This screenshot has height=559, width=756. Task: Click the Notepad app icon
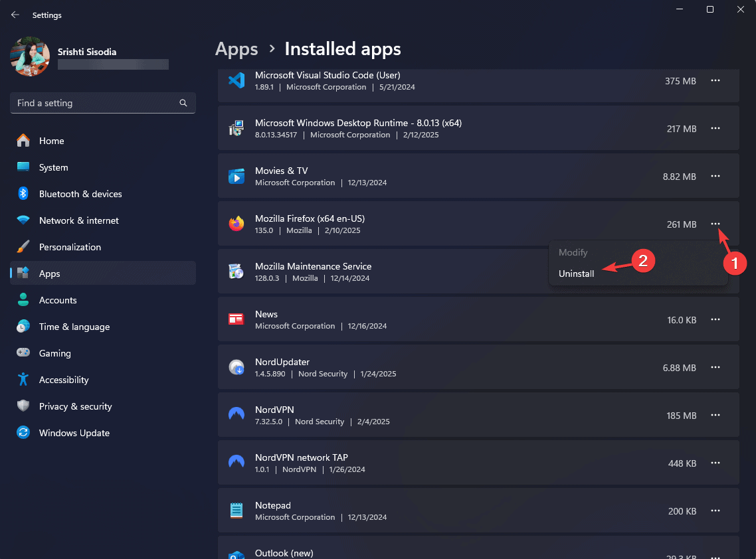[236, 511]
